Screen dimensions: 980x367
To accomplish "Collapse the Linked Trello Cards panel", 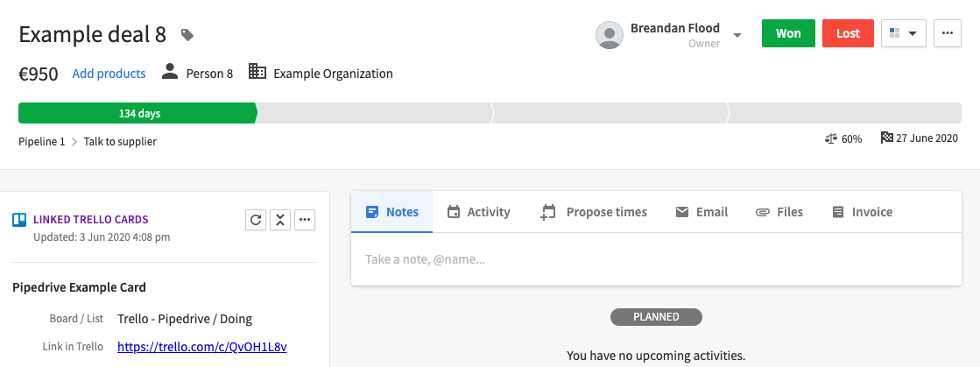I will 280,220.
